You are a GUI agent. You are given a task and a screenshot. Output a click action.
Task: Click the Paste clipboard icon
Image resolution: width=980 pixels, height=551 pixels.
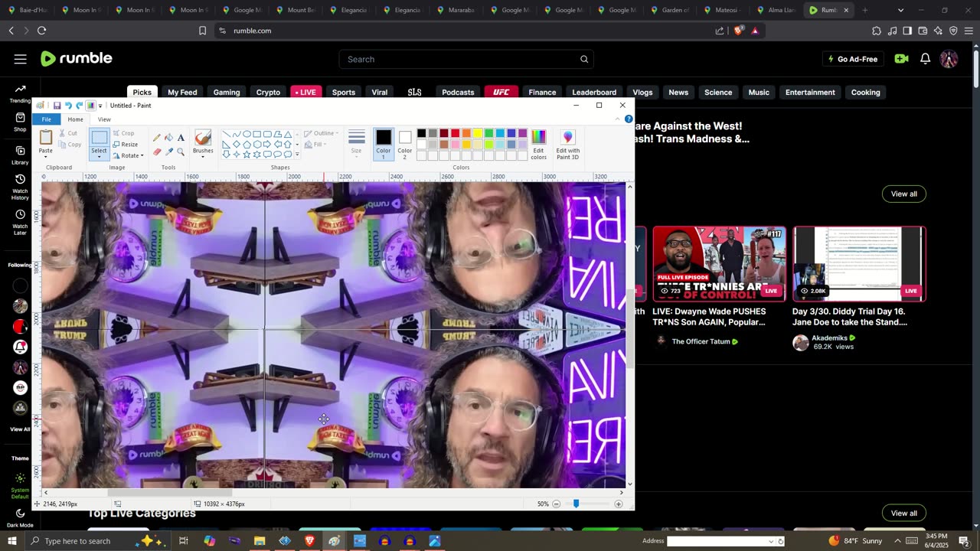point(46,138)
